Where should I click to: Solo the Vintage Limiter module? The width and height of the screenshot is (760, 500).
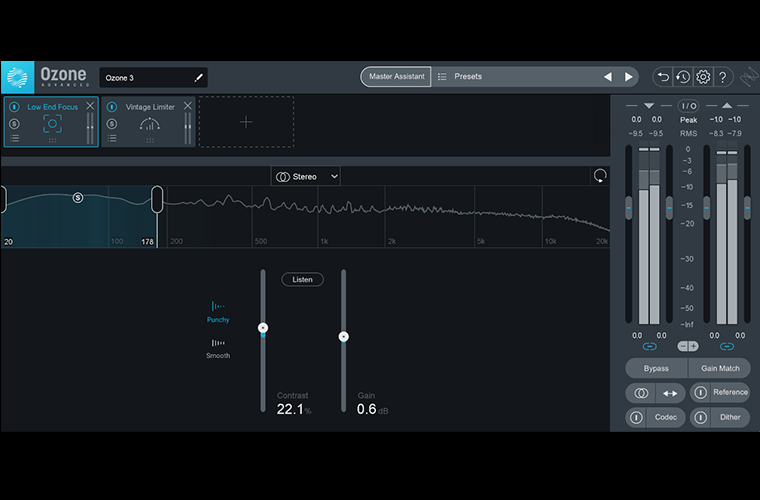pos(112,124)
